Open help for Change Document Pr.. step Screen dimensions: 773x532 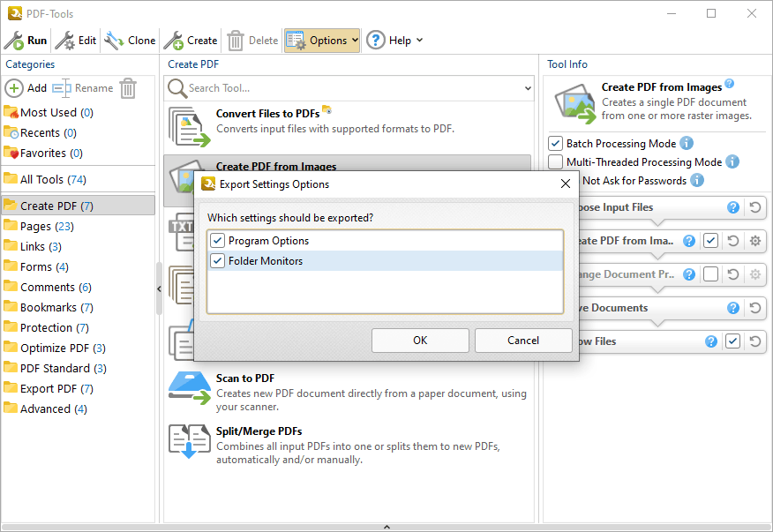(x=688, y=274)
